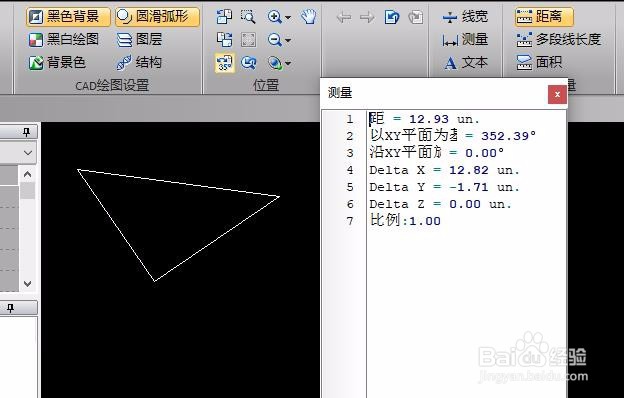Viewport: 624px width, 398px height.
Task: Click the 352.39° angle value line
Action: (x=452, y=136)
